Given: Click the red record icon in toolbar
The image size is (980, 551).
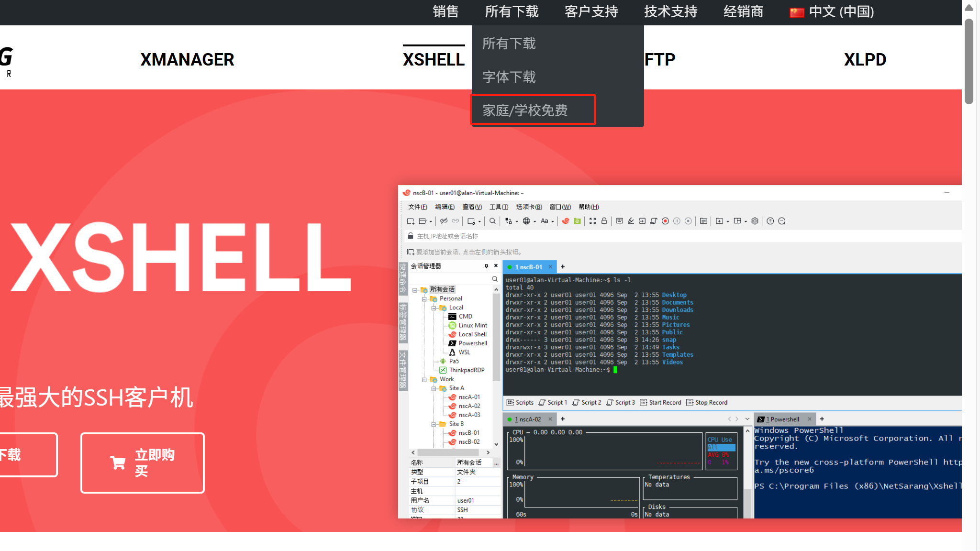Looking at the screenshot, I should tap(665, 221).
